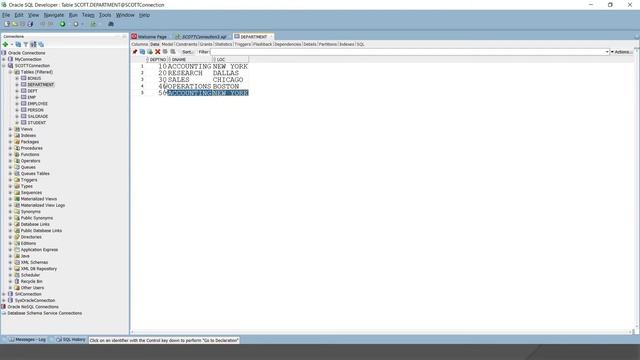Expand the BONUS table node
The height and width of the screenshot is (360, 640).
pos(17,78)
